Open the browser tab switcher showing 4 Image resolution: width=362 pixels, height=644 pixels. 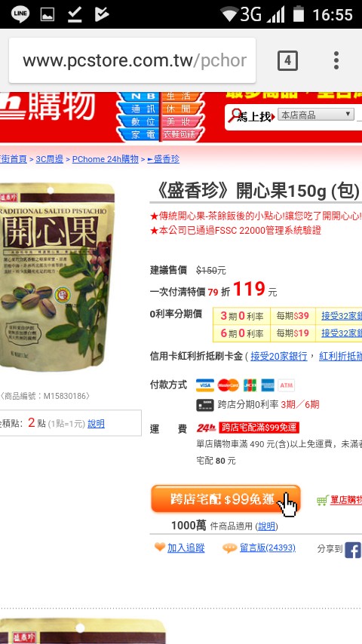(287, 61)
